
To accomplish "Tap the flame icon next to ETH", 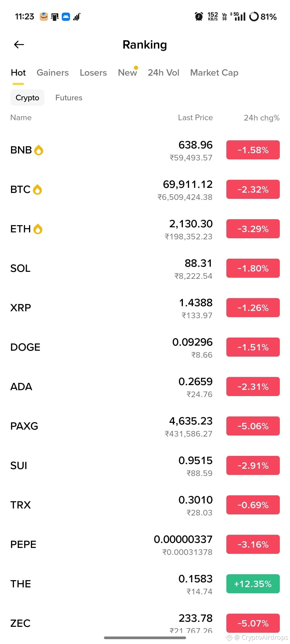I will [x=38, y=229].
